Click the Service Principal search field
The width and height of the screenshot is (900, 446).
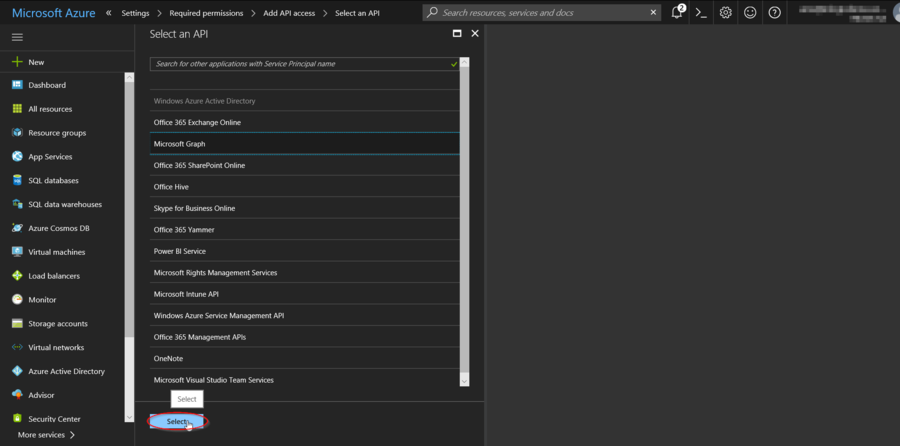pyautogui.click(x=300, y=63)
